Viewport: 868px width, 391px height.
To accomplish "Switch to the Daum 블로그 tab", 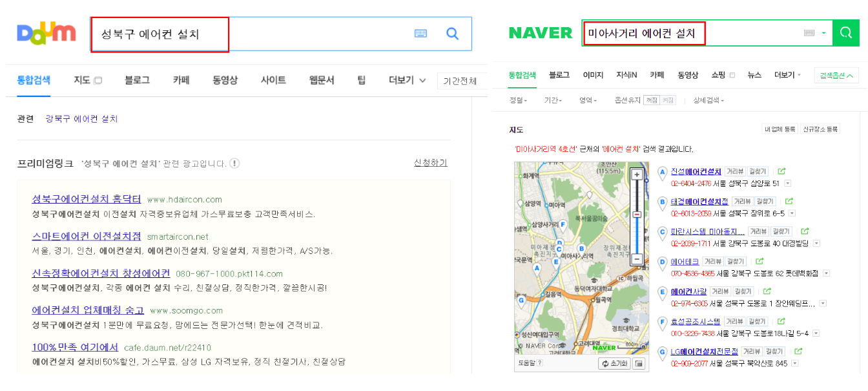I will tap(137, 80).
